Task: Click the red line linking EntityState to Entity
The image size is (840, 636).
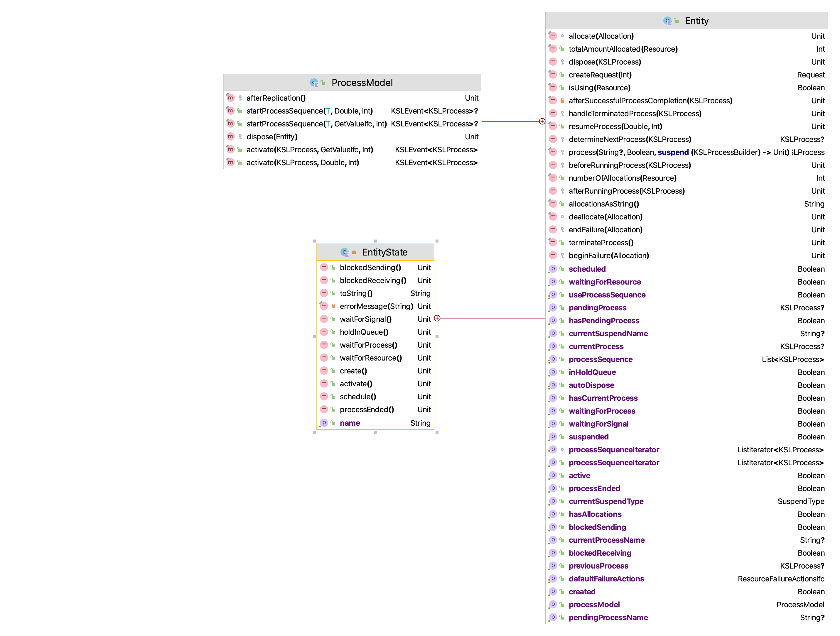Action: coord(493,318)
